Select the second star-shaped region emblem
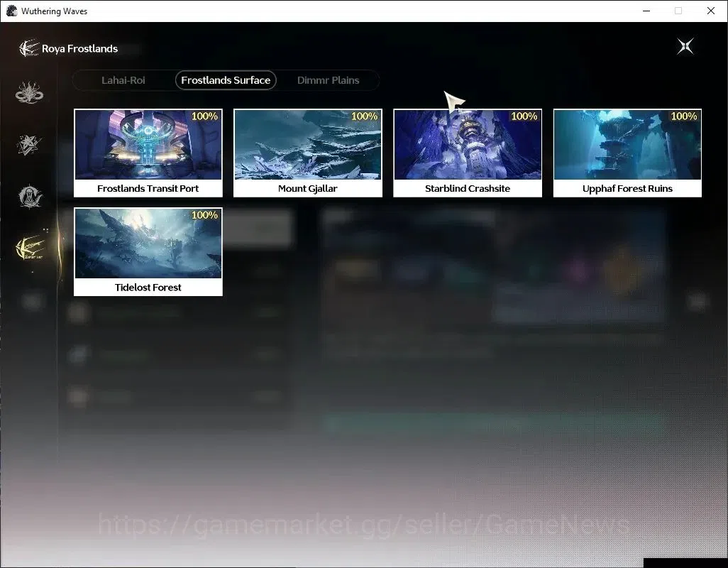 point(29,144)
